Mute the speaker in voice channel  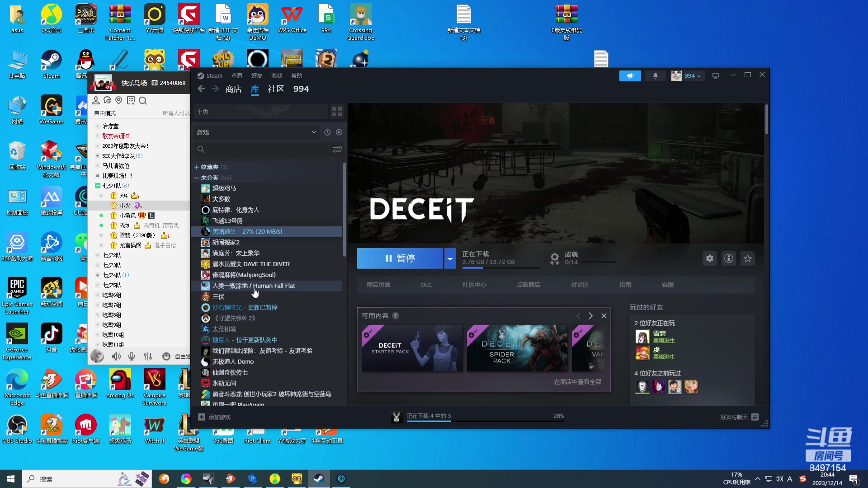click(x=116, y=357)
